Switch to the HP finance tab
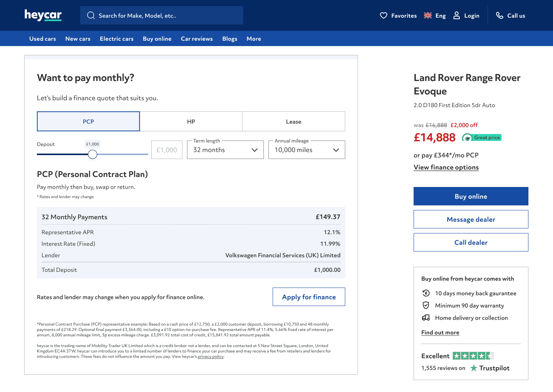The width and height of the screenshot is (553, 392). (x=191, y=121)
